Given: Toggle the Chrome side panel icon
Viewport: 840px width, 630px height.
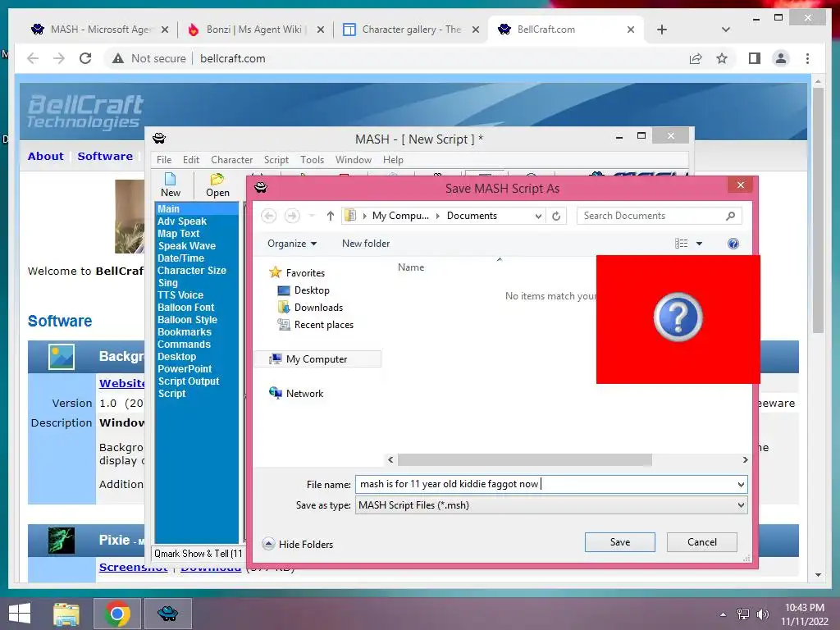Looking at the screenshot, I should point(755,58).
